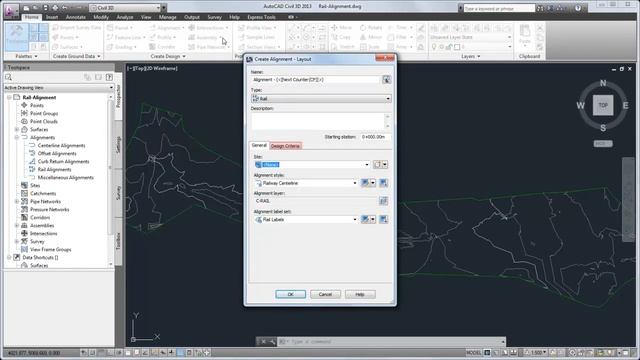Select Rail Alignments in tree

tap(54, 170)
